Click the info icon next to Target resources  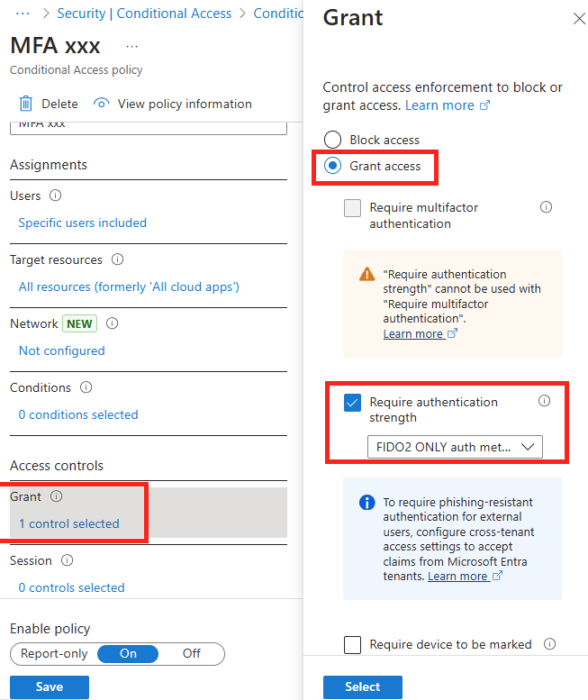click(117, 259)
